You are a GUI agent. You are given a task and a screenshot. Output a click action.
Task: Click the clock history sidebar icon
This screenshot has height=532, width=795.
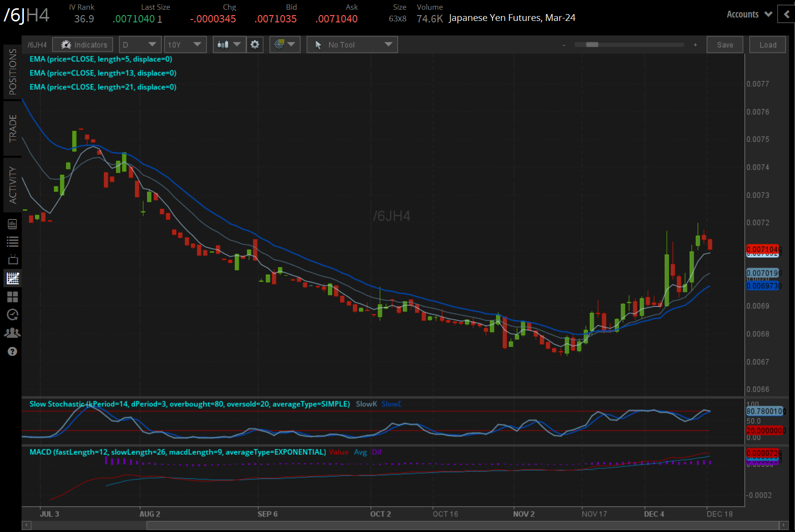[13, 315]
